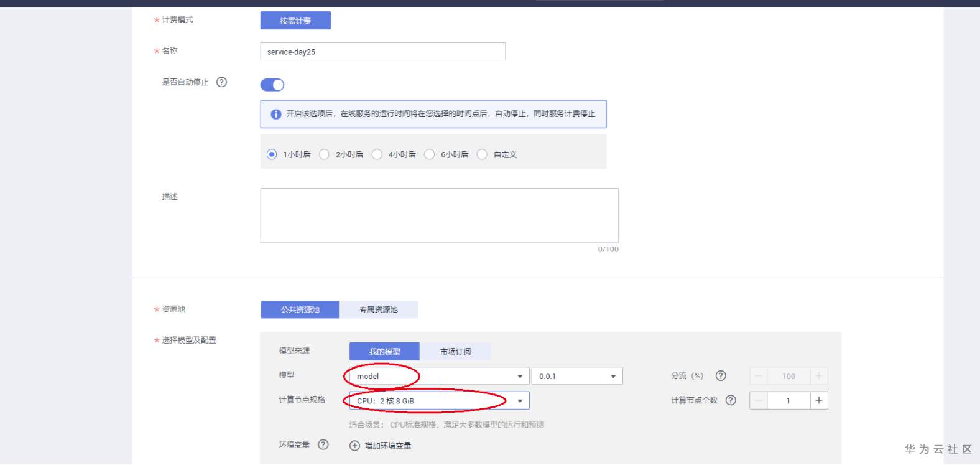The height and width of the screenshot is (465, 980).
Task: Choose the 4小时后 radio option
Action: click(377, 154)
